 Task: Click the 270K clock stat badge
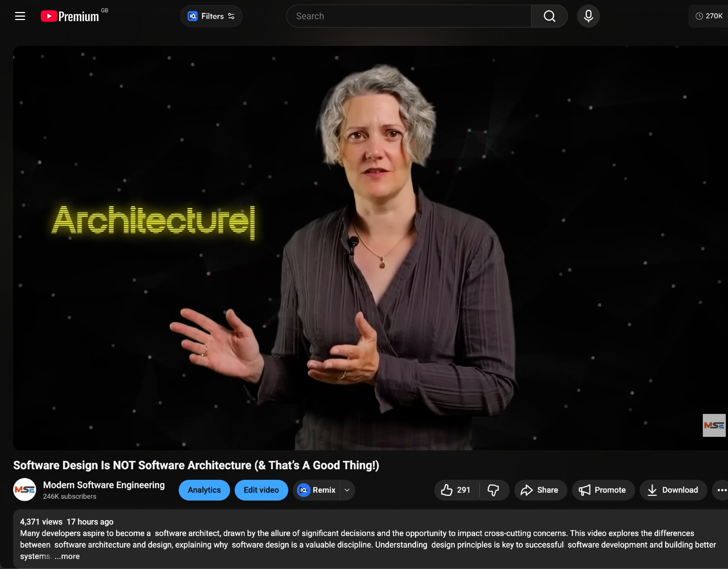tap(709, 16)
